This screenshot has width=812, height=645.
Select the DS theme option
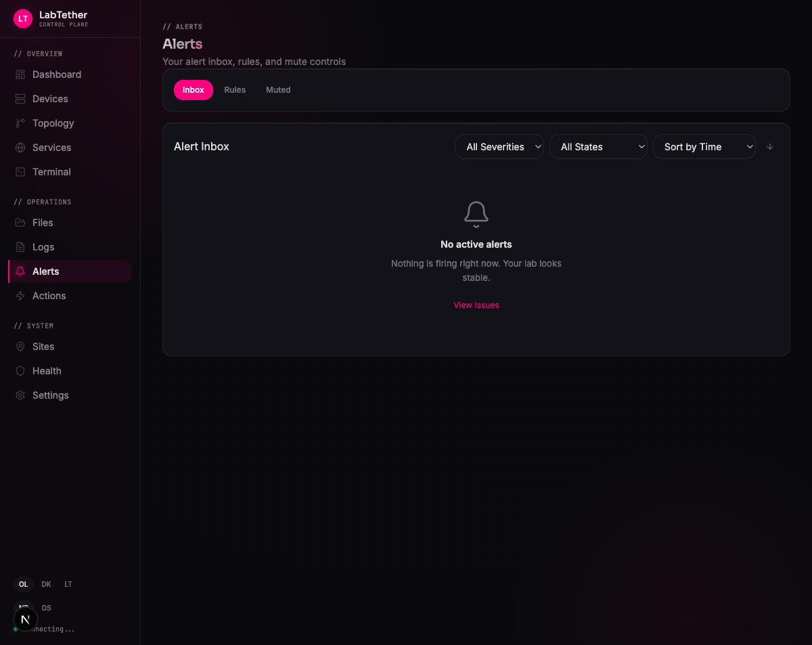coord(46,608)
